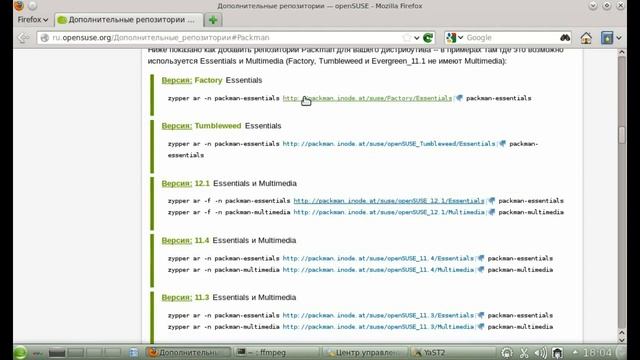Switch to the YaST2 taskbar entry

[453, 353]
